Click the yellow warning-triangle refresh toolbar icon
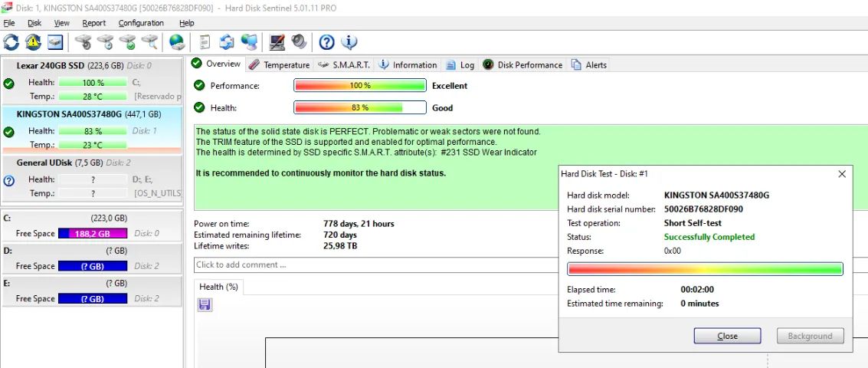The height and width of the screenshot is (368, 868). pyautogui.click(x=33, y=42)
